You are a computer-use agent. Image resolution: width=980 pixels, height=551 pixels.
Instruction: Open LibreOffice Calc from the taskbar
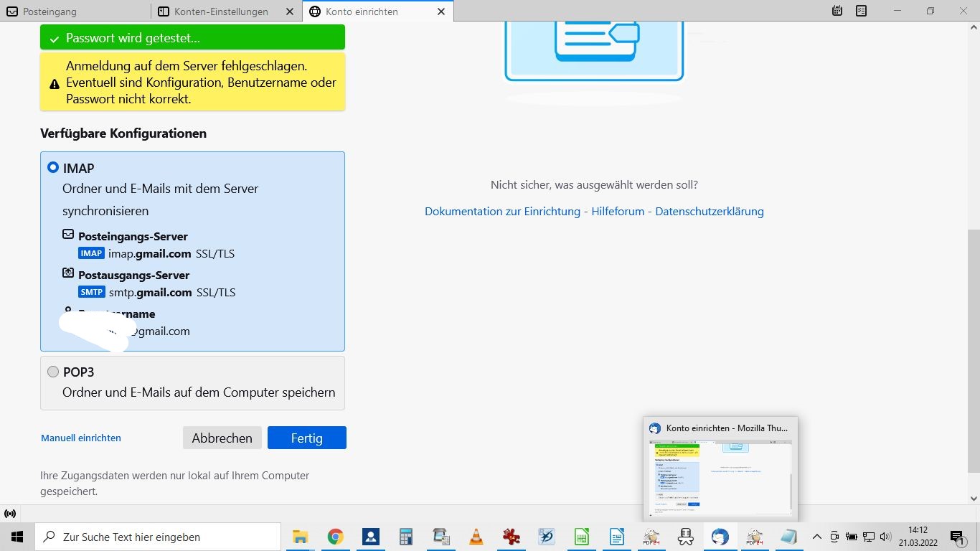(581, 537)
